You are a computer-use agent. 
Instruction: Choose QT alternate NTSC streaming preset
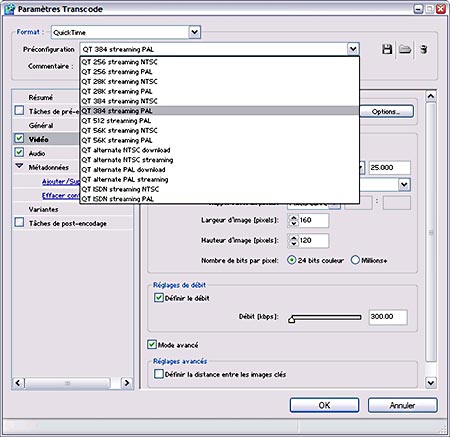pyautogui.click(x=219, y=160)
